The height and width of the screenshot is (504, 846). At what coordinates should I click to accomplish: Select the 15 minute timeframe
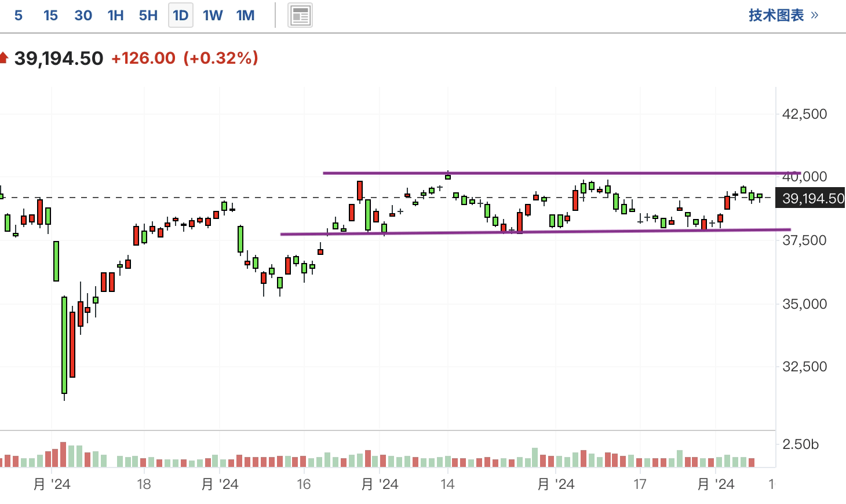[50, 16]
